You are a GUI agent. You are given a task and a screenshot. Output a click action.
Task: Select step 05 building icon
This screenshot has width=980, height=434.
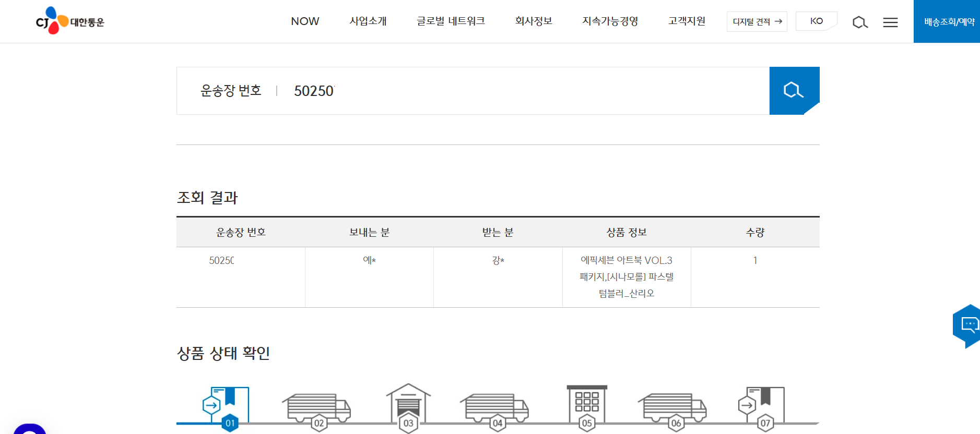(x=587, y=406)
